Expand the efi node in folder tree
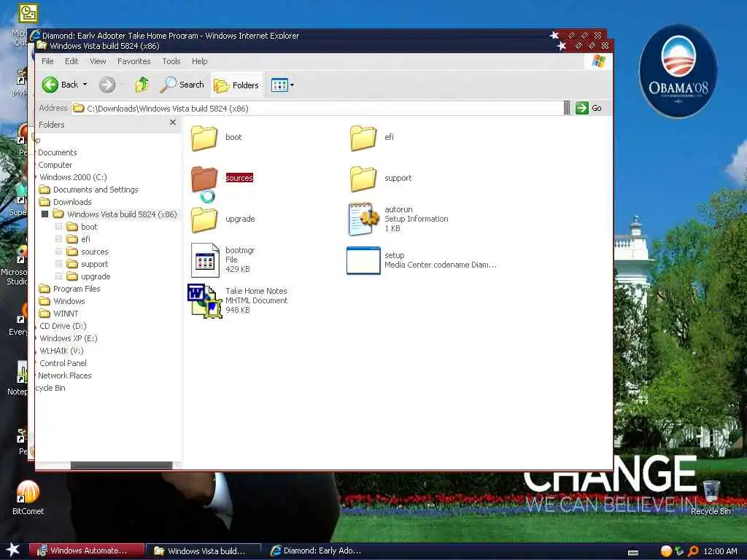Viewport: 747px width, 560px height. pos(58,239)
